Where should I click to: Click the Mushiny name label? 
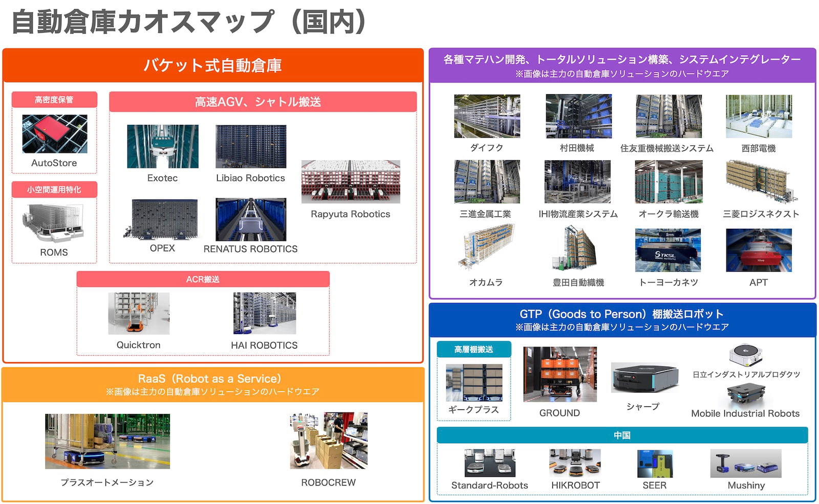click(x=746, y=485)
